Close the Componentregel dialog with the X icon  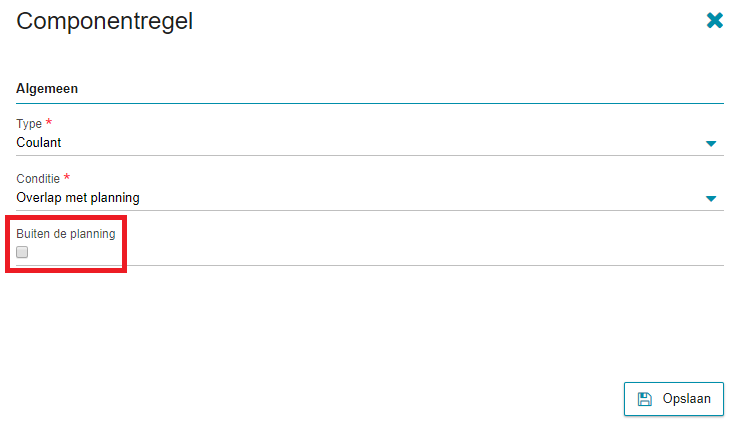pyautogui.click(x=715, y=20)
